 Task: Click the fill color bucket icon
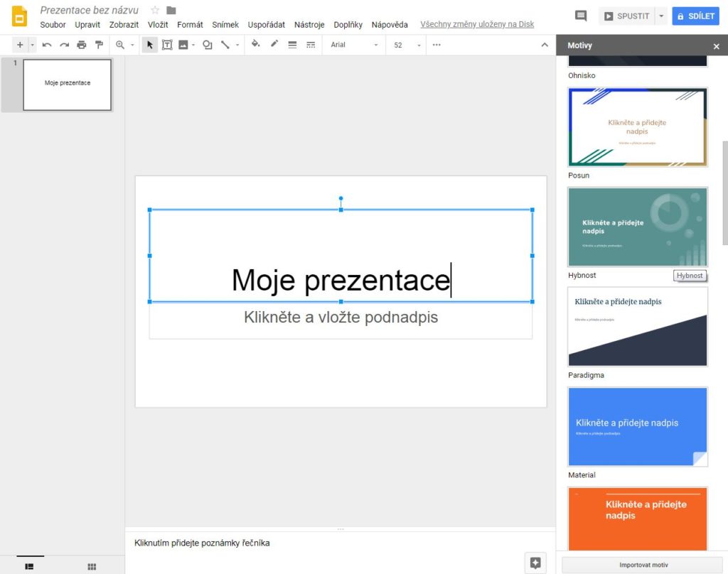(256, 45)
